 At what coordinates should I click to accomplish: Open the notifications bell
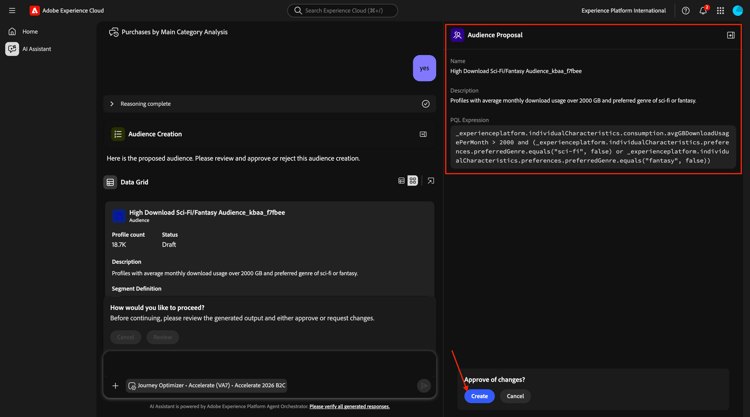coord(703,11)
